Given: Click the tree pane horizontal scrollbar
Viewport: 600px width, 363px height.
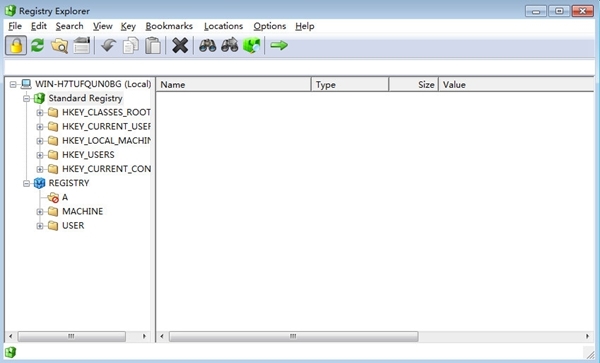Looking at the screenshot, I should point(78,336).
